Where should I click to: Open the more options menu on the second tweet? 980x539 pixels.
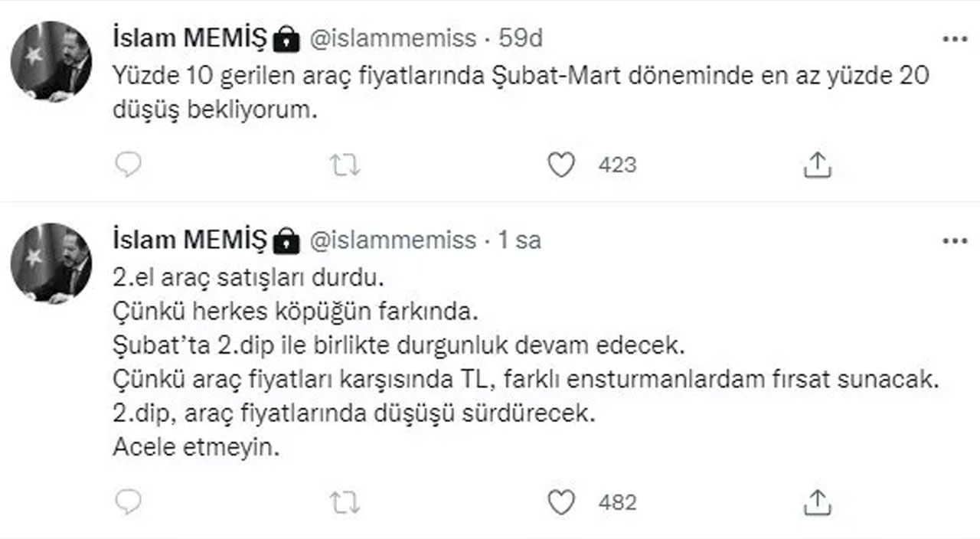tap(955, 239)
